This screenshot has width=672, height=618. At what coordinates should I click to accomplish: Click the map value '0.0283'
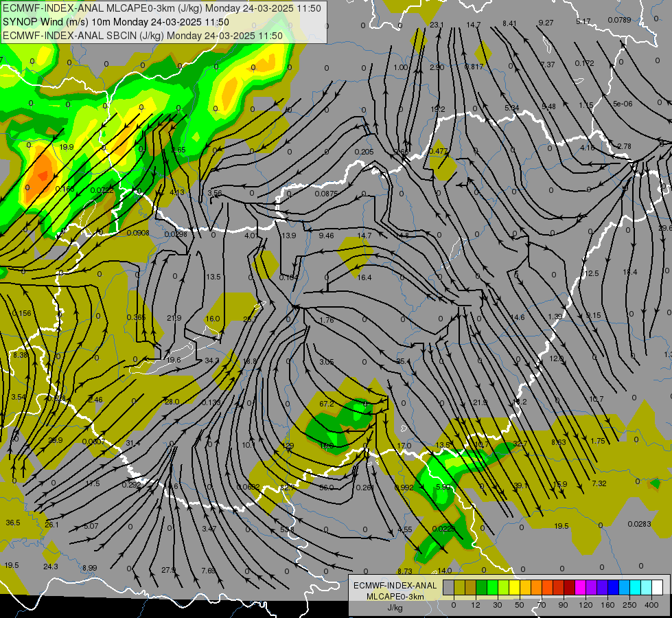640,524
